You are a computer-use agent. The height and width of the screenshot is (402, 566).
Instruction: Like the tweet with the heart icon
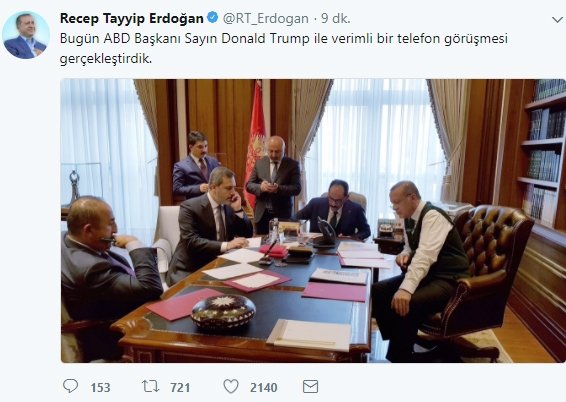tap(231, 386)
